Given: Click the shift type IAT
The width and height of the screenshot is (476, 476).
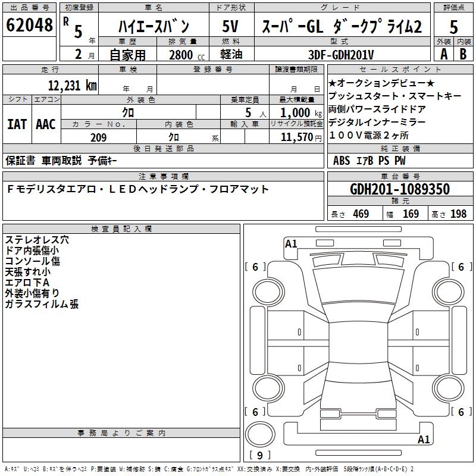Looking at the screenshot, I should pos(17,124).
